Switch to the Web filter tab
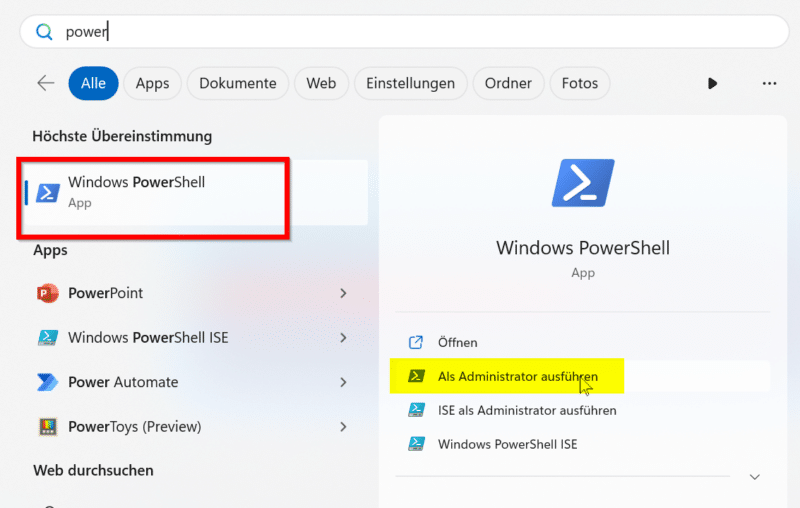This screenshot has width=800, height=508. (321, 83)
